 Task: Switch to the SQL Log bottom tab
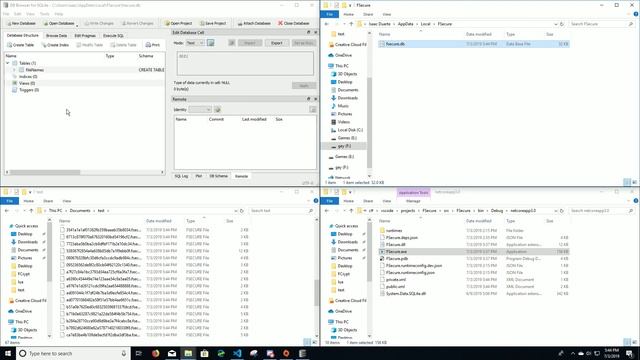[x=181, y=176]
